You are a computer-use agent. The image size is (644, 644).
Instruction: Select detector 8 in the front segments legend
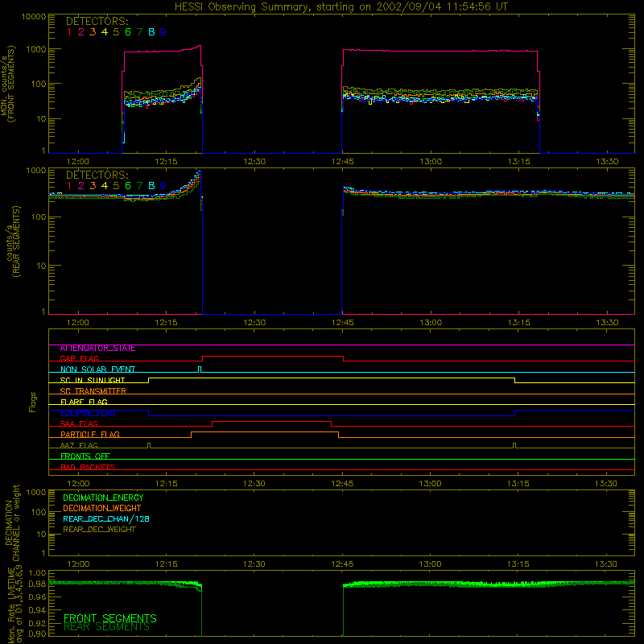coord(151,32)
